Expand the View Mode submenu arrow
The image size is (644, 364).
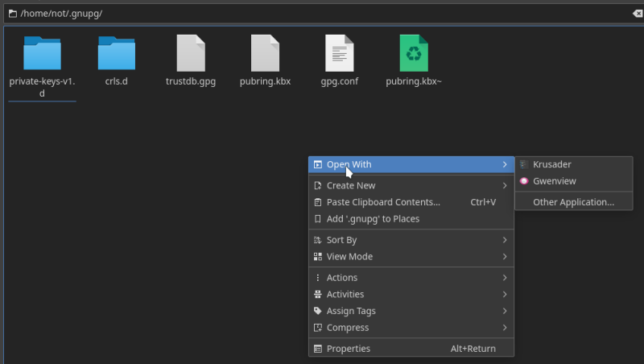point(505,257)
